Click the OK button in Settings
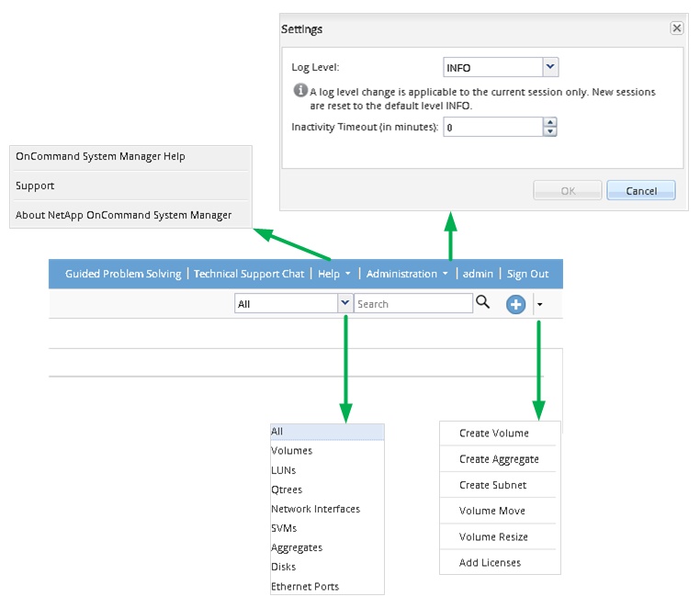The image size is (700, 608). [x=568, y=191]
